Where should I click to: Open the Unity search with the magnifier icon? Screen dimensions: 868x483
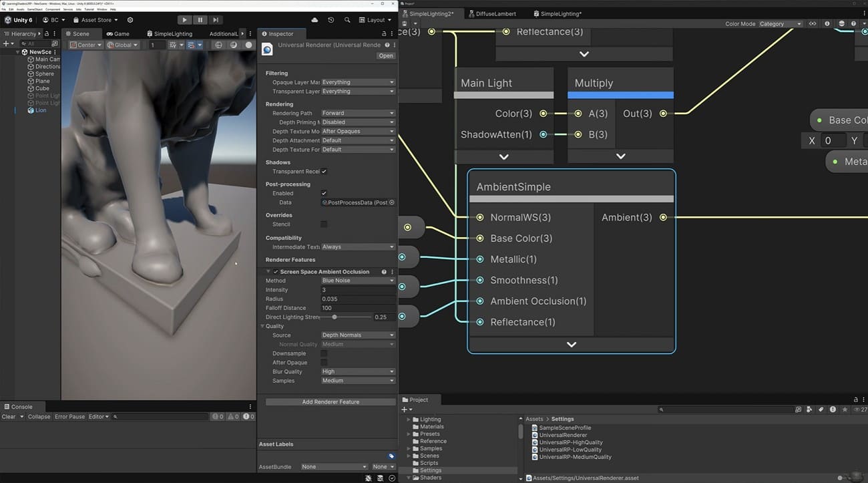click(x=348, y=20)
